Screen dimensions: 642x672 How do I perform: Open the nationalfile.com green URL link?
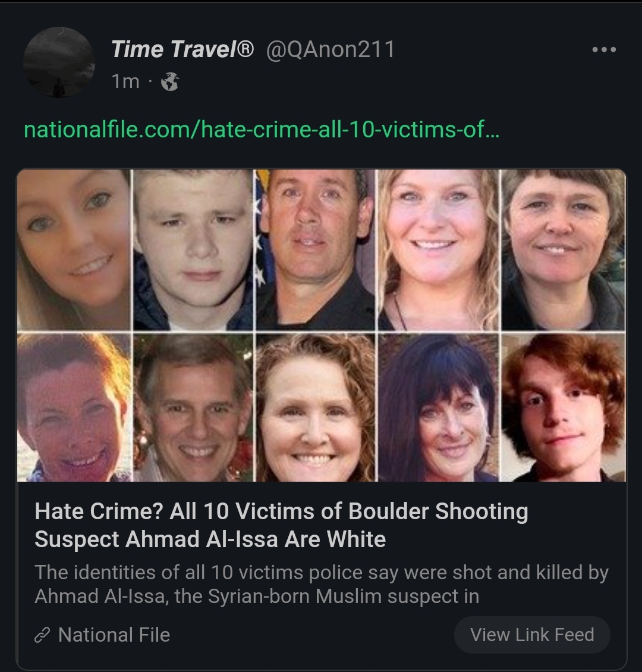coord(262,130)
